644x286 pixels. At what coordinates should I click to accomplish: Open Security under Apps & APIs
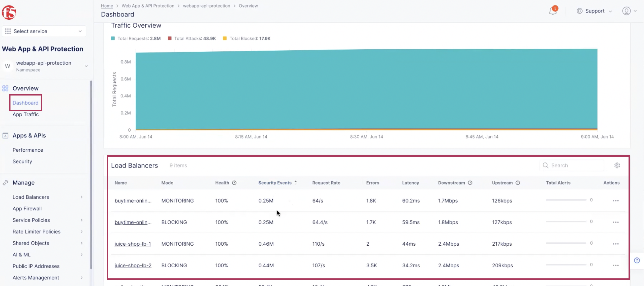(22, 162)
